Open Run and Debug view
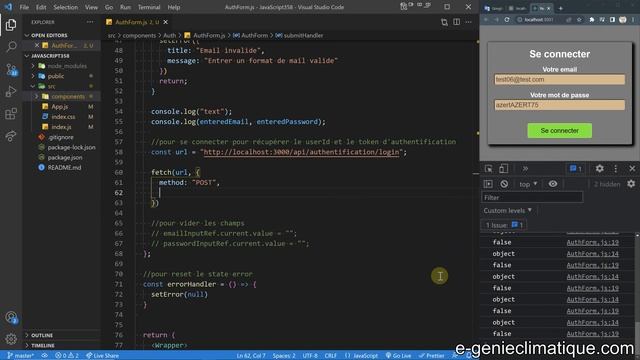The width and height of the screenshot is (640, 360). click(11, 91)
